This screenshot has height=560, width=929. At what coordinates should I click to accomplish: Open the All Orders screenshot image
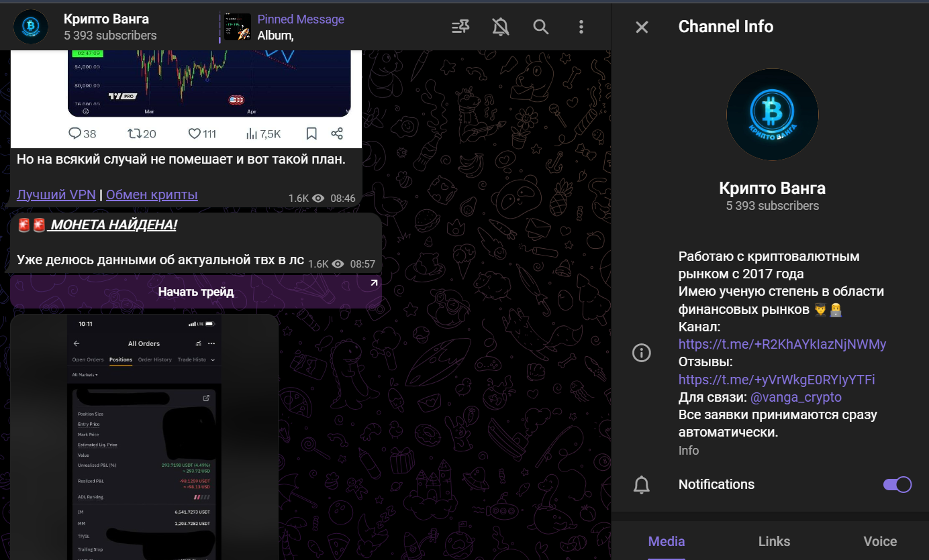pyautogui.click(x=144, y=436)
